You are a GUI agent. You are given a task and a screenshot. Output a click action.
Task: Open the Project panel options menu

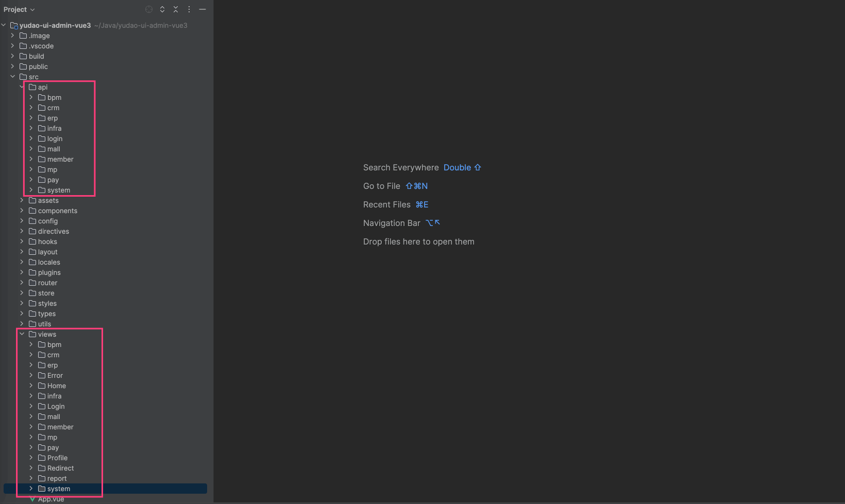click(189, 9)
